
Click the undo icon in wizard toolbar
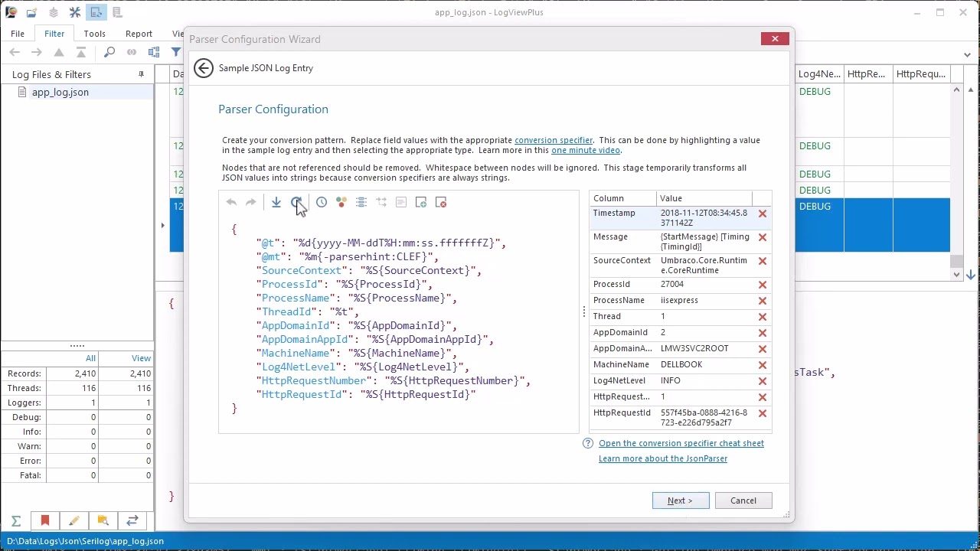pos(231,202)
